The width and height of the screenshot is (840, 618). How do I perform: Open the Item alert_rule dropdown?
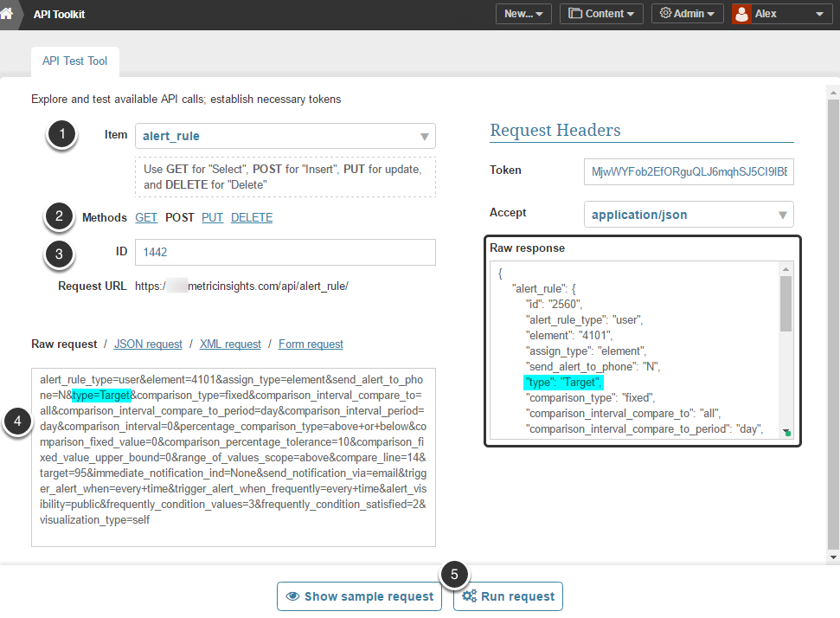(x=285, y=136)
